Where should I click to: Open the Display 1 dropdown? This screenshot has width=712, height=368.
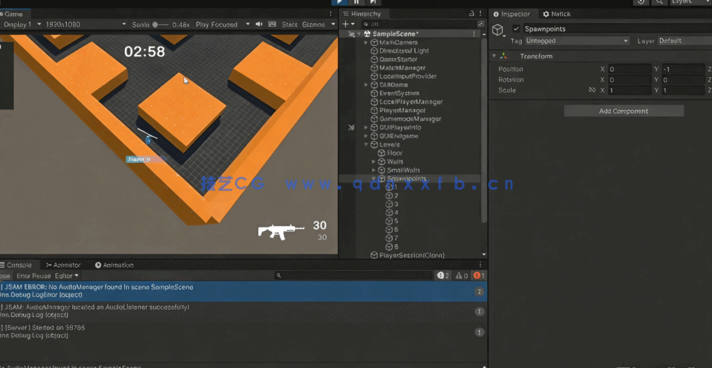pos(22,25)
